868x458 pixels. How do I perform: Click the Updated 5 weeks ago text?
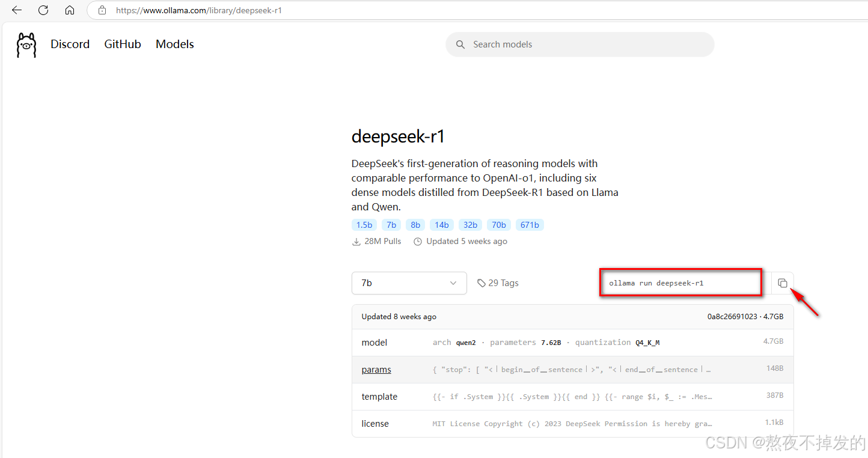click(x=467, y=242)
